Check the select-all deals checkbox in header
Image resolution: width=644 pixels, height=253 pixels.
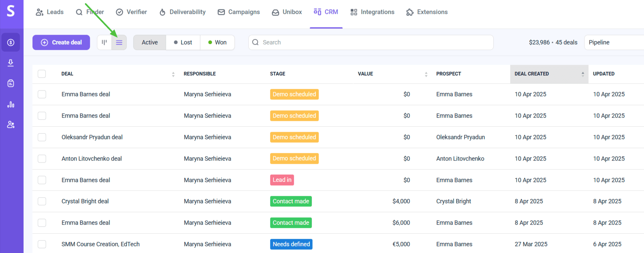pyautogui.click(x=42, y=74)
